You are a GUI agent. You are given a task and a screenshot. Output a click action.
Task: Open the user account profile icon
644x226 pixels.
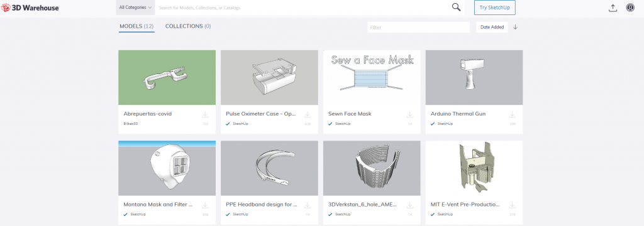[630, 8]
